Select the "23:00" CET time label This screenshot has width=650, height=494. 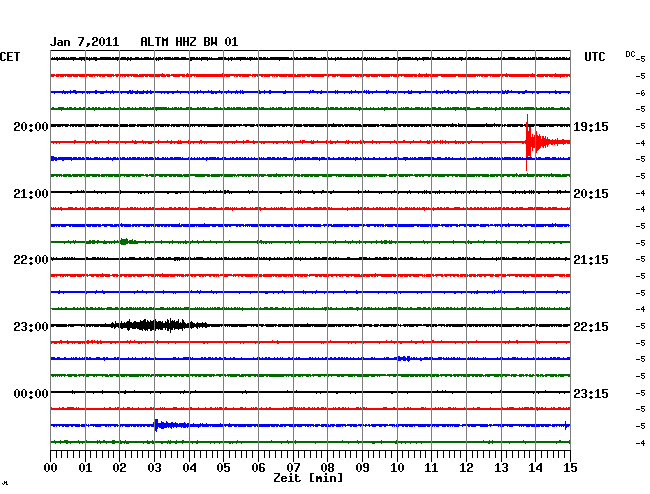(x=31, y=327)
